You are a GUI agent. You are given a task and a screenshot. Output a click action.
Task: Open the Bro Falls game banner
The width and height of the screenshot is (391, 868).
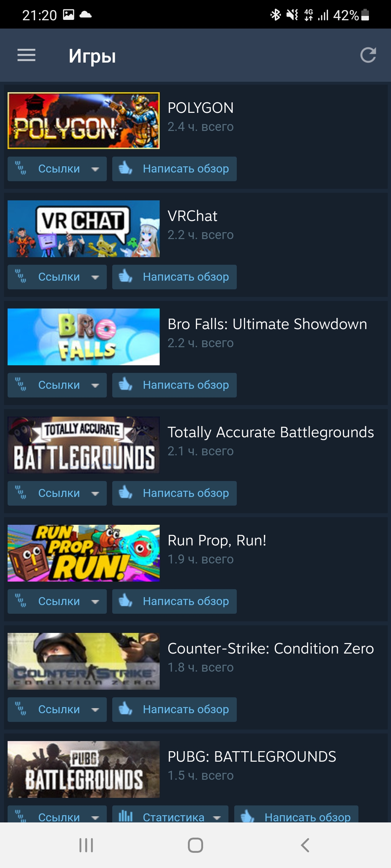[x=84, y=337]
